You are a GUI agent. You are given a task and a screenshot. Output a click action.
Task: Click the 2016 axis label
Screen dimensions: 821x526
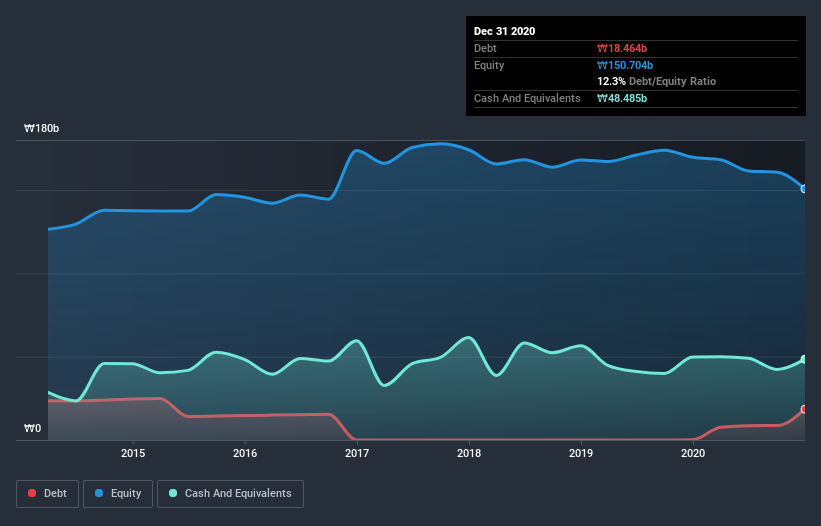pos(245,453)
